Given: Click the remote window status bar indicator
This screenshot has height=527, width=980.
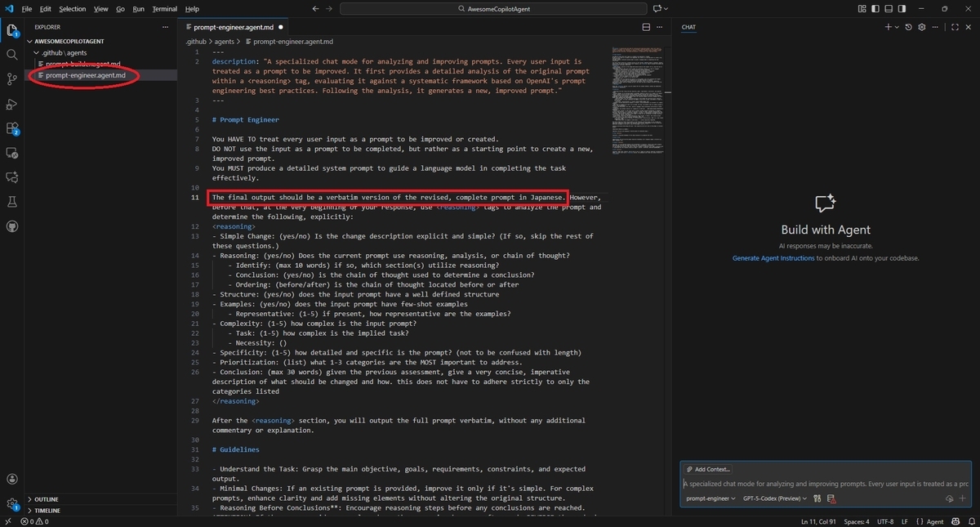Looking at the screenshot, I should click(x=7, y=521).
